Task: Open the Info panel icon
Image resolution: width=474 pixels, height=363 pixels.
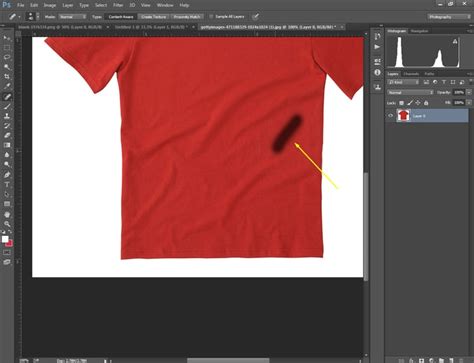Action: point(377,72)
